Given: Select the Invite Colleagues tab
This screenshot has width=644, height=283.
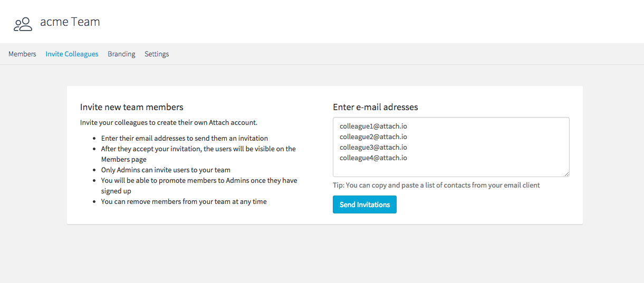Looking at the screenshot, I should click(72, 54).
